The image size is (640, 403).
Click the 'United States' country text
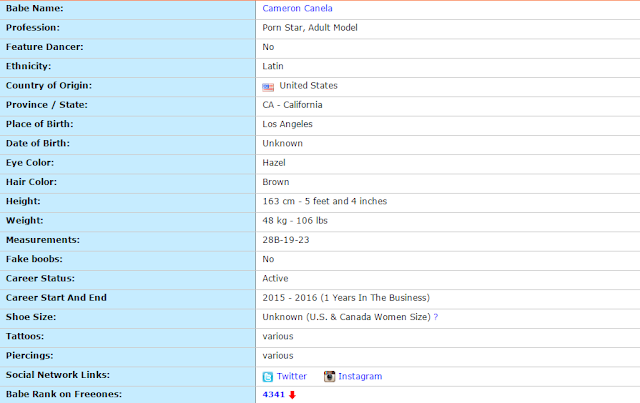pos(308,85)
